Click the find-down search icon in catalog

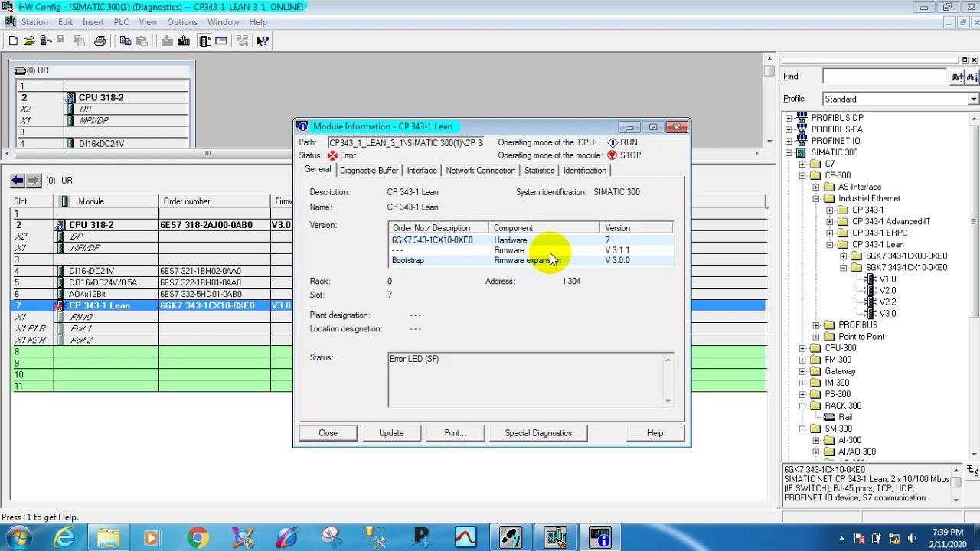972,77
